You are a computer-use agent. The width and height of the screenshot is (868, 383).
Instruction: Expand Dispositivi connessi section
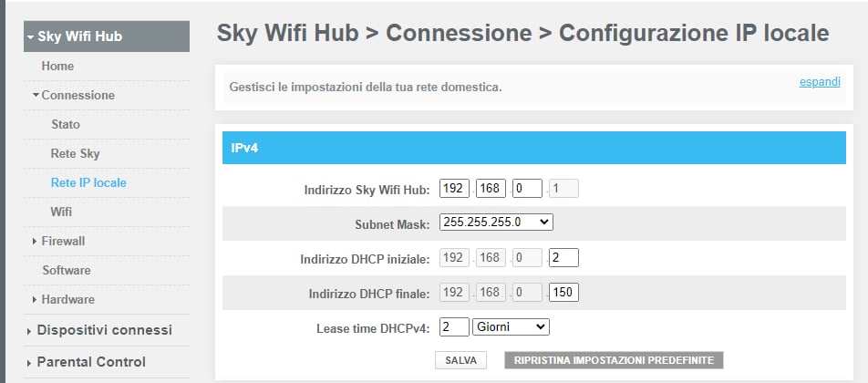pos(103,330)
